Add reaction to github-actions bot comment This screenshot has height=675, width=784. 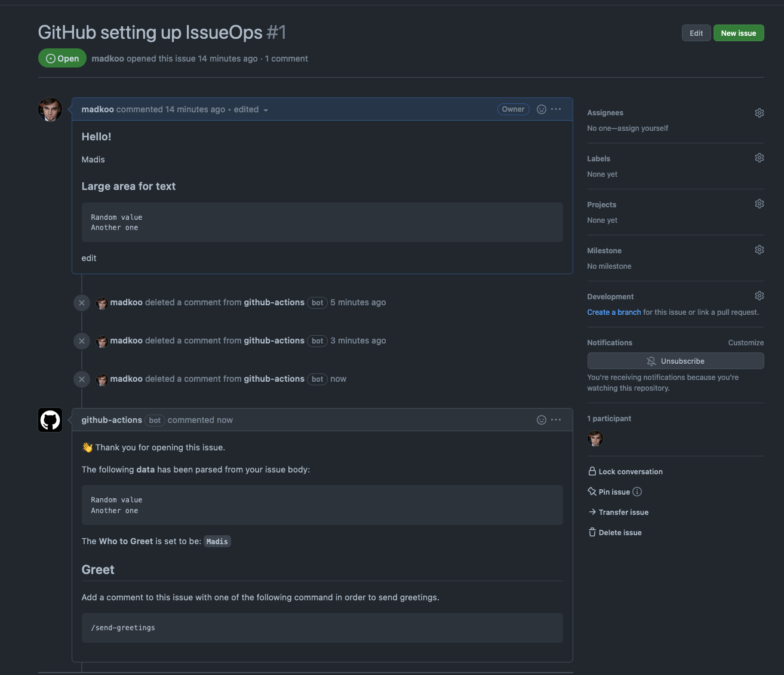[x=541, y=420]
